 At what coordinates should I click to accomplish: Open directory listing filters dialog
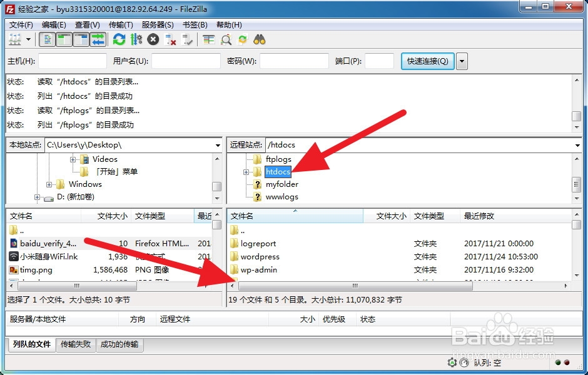tap(208, 39)
